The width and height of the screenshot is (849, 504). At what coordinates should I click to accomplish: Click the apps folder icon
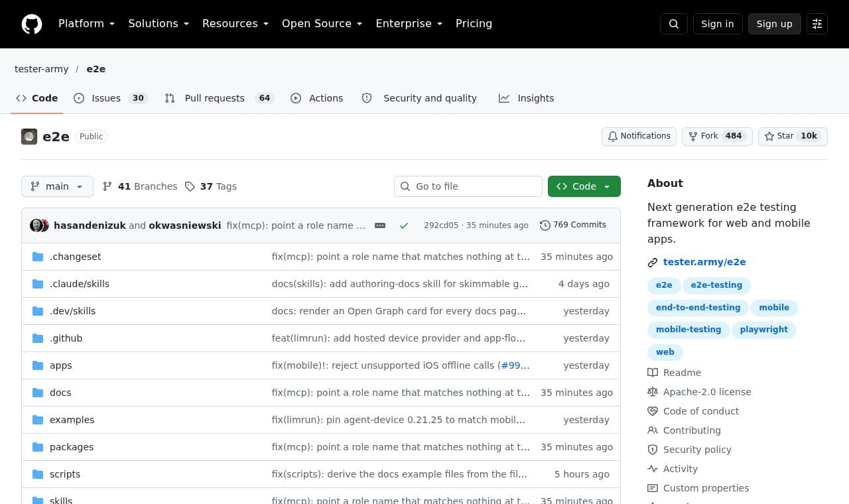[x=38, y=365]
